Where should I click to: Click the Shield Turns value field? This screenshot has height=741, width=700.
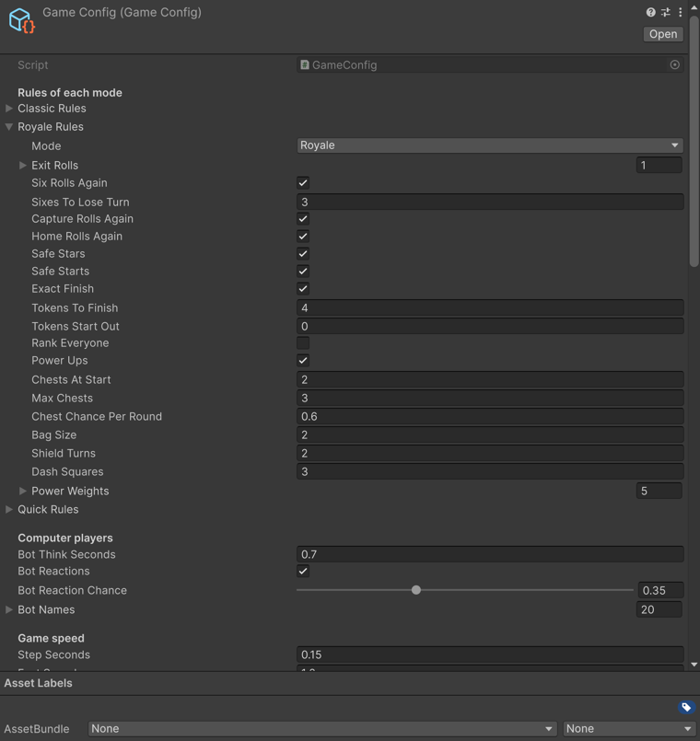coord(490,453)
